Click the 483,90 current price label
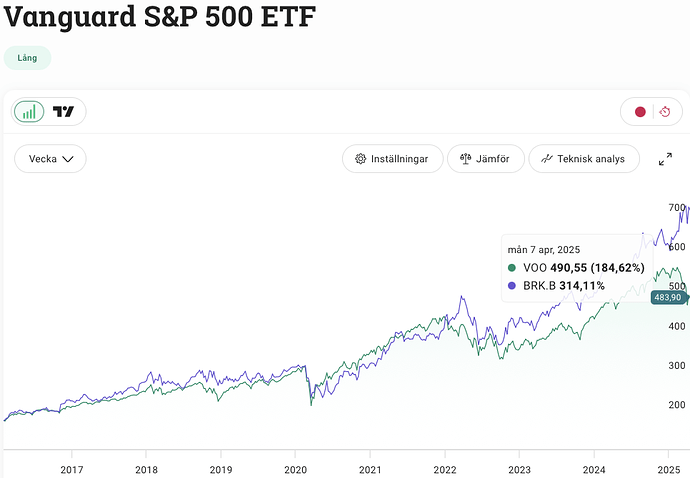690x478 pixels. 667,297
